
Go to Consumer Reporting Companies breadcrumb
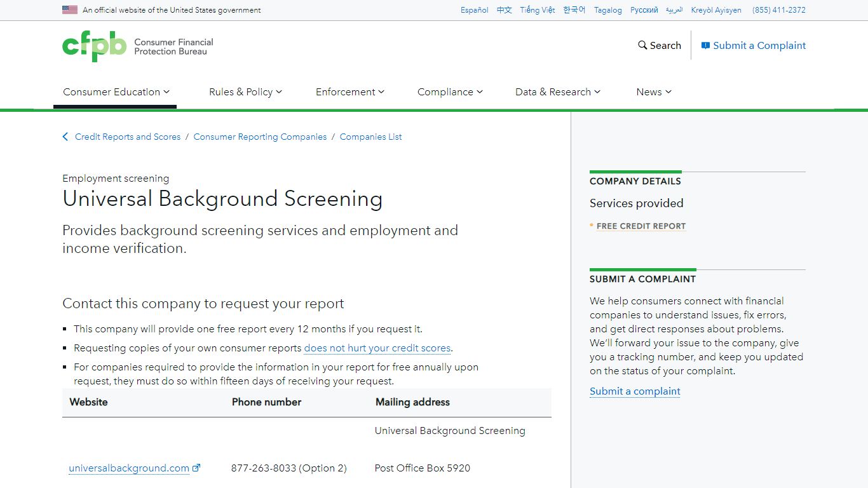click(x=260, y=137)
